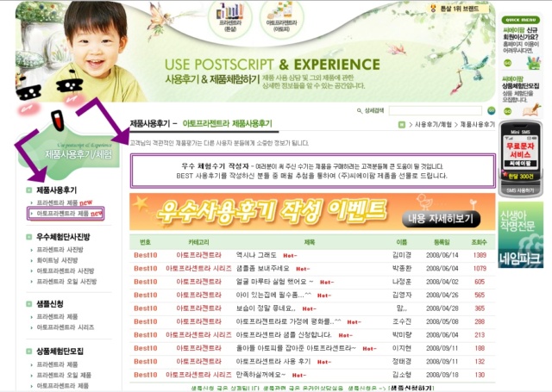Click the 사용후기/체험 breadcrumb link
The width and height of the screenshot is (552, 392).
433,125
